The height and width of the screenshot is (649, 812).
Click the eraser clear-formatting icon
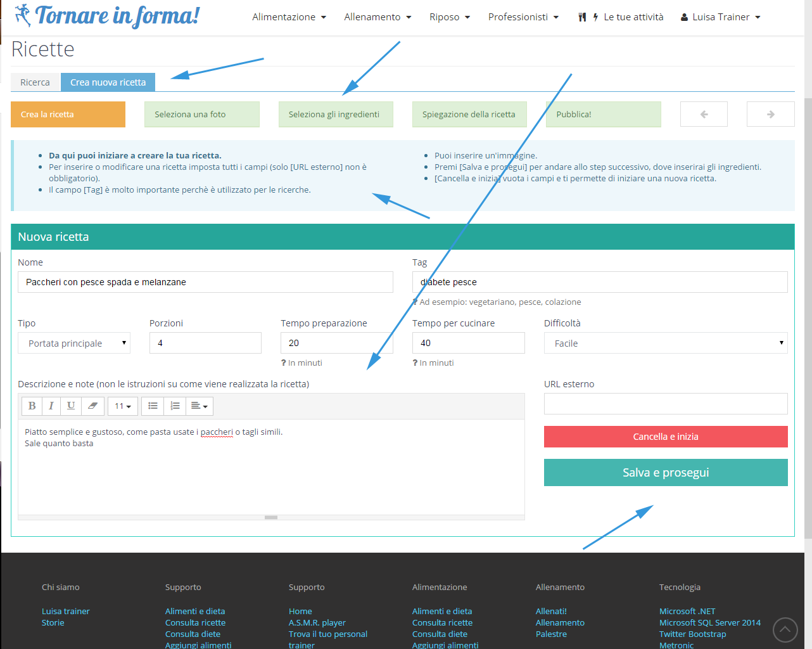[x=92, y=406]
